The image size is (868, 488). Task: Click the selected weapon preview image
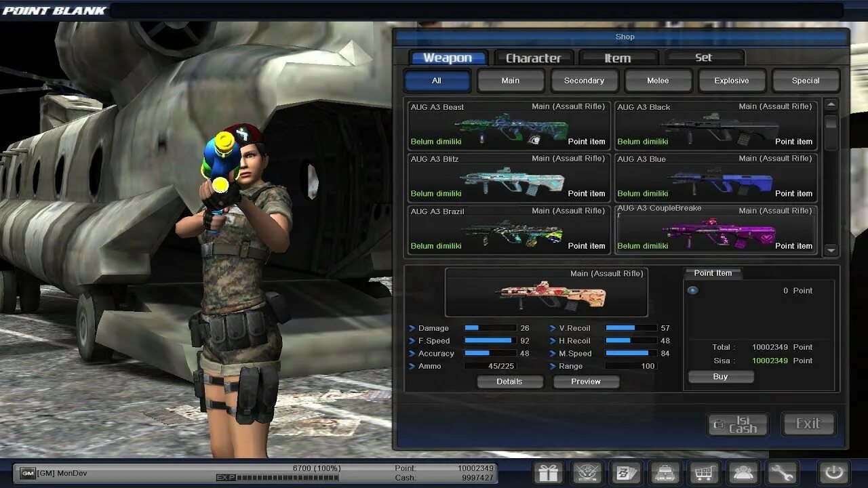546,292
